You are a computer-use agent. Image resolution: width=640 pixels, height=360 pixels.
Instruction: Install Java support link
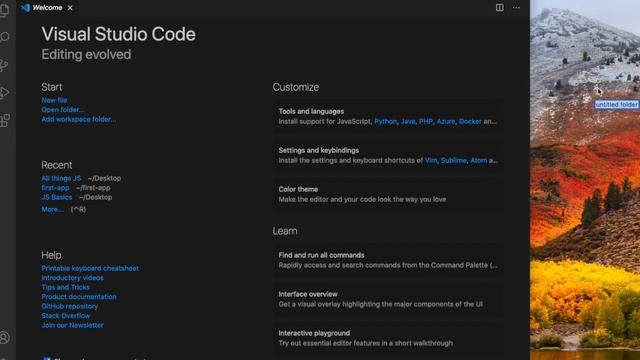coord(408,121)
